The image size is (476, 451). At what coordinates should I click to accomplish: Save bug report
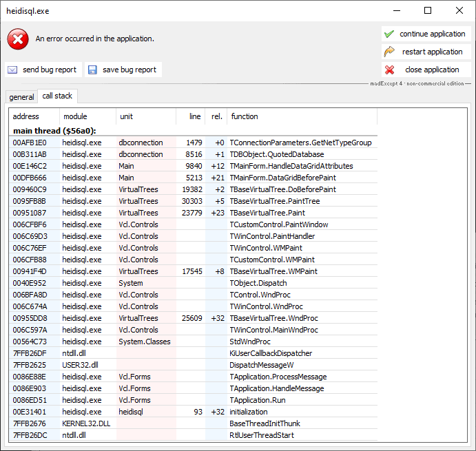click(x=123, y=70)
